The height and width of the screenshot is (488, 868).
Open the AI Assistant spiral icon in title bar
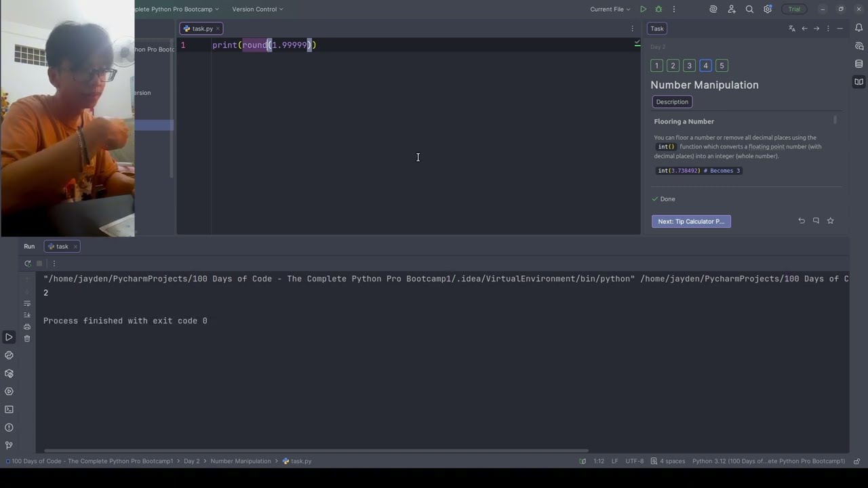click(713, 9)
